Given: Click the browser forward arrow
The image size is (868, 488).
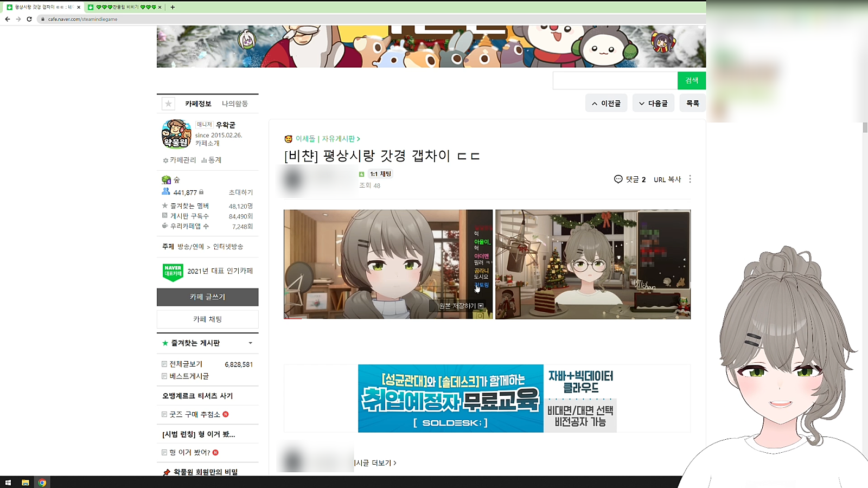Looking at the screenshot, I should pyautogui.click(x=18, y=19).
